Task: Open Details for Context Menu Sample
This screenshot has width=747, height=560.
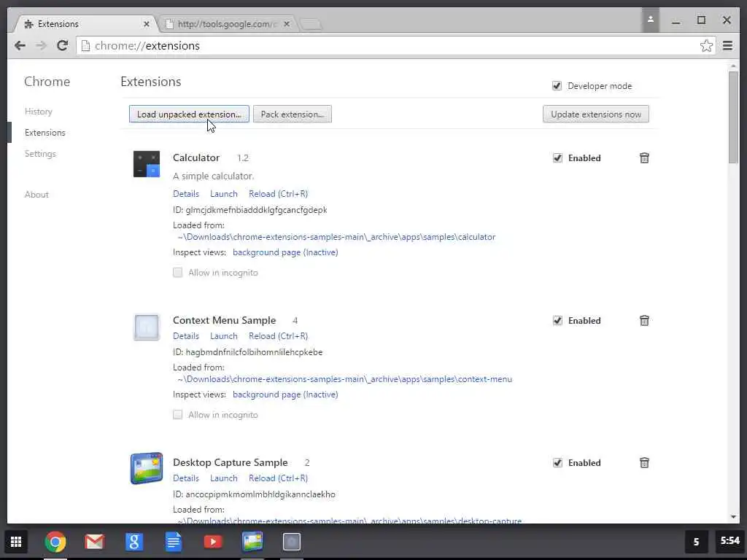Action: coord(186,335)
